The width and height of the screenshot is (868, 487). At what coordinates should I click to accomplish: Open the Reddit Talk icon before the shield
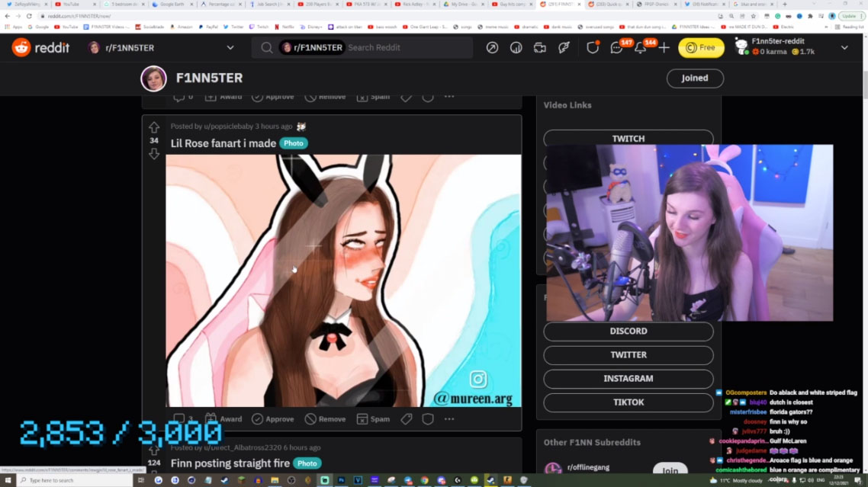coord(564,47)
